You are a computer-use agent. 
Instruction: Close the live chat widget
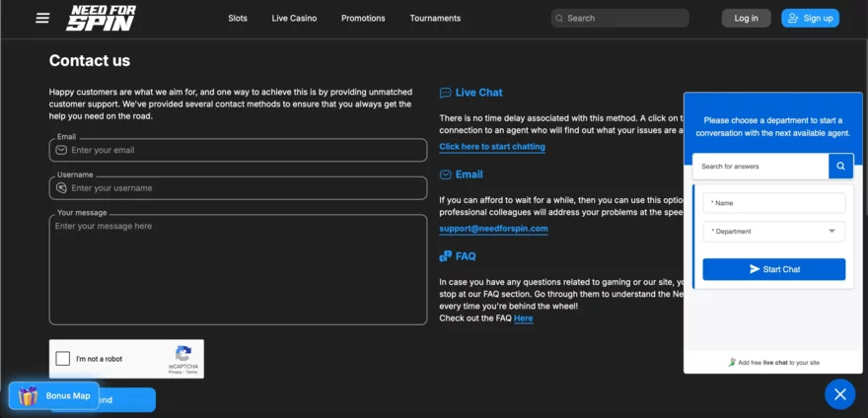click(x=839, y=394)
